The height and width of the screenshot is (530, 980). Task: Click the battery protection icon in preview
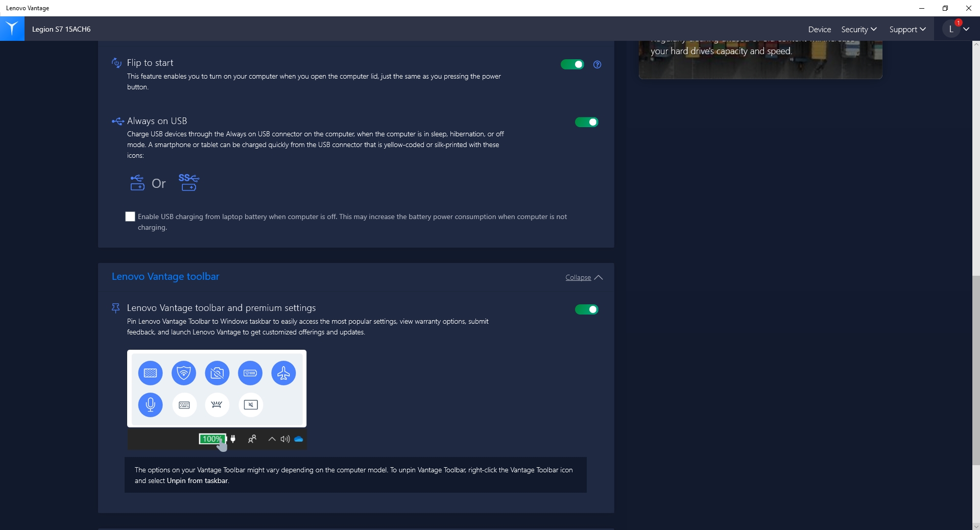tap(250, 373)
